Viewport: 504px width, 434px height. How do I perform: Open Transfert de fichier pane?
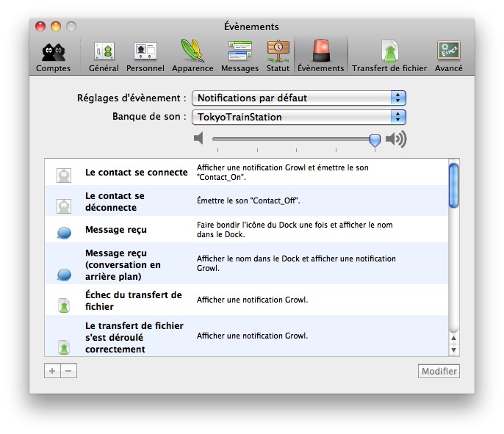coord(389,57)
